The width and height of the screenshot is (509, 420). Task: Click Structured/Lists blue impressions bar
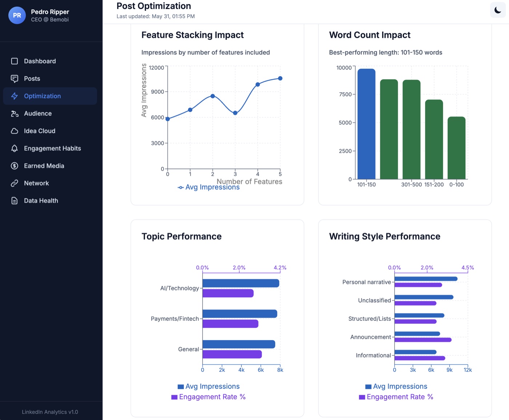click(x=420, y=315)
